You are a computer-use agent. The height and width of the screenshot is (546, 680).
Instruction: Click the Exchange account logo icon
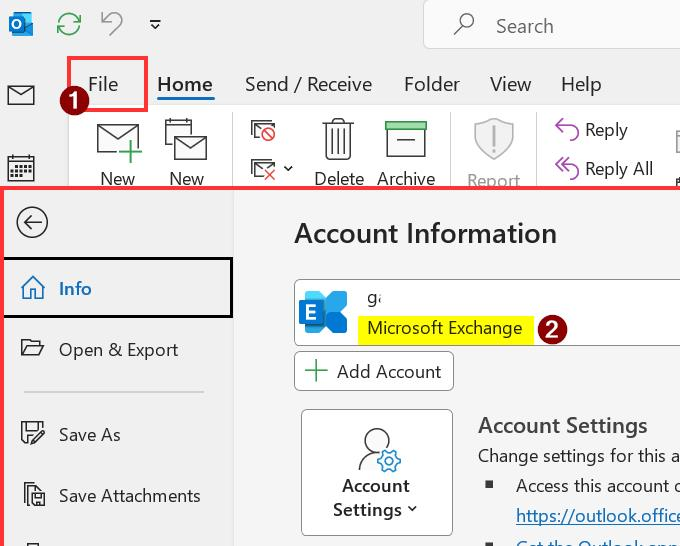[x=324, y=312]
